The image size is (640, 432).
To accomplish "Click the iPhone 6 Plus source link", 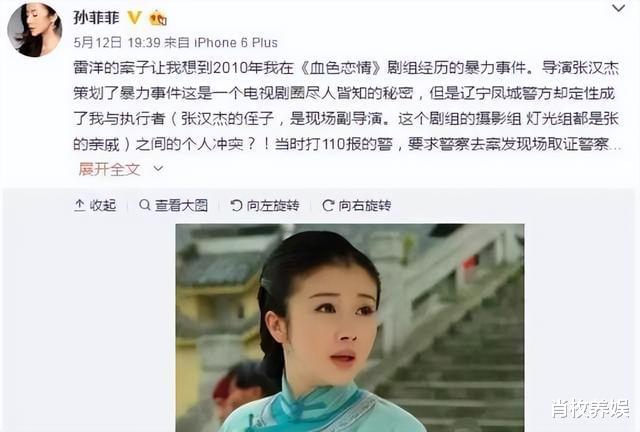I will (x=236, y=42).
